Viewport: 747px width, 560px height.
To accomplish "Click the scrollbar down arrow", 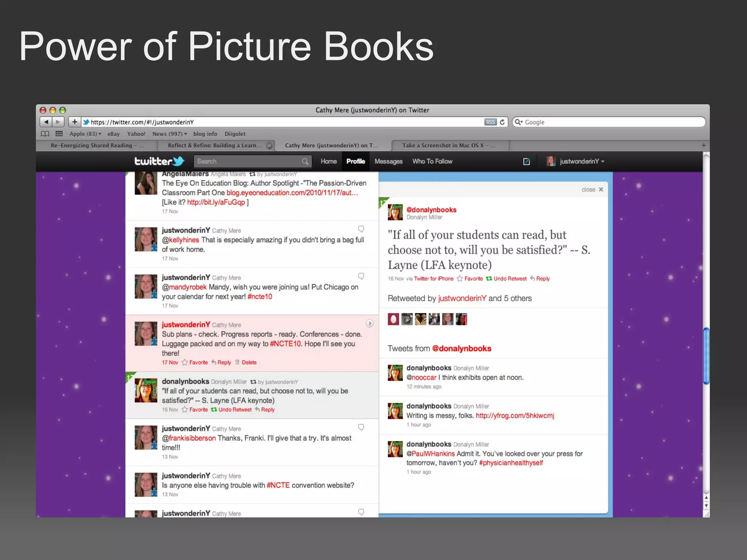I will click(x=706, y=506).
